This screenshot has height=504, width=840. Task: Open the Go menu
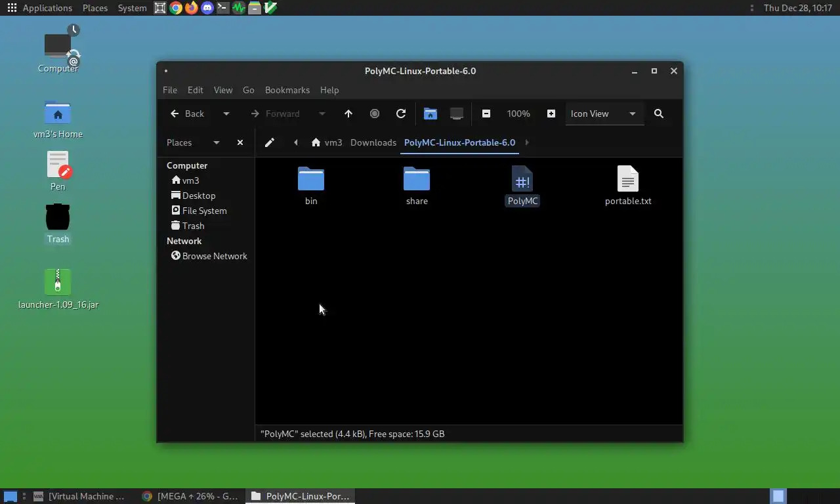[249, 90]
